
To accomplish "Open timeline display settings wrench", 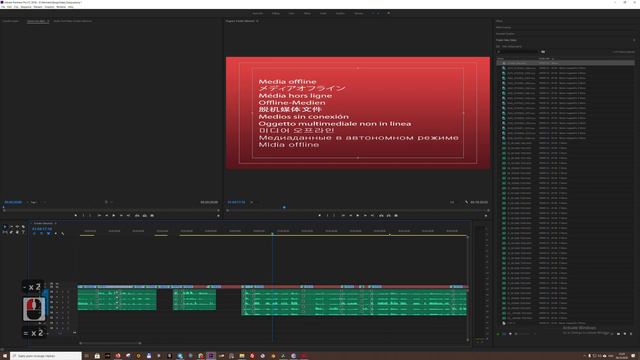I will tap(62, 233).
